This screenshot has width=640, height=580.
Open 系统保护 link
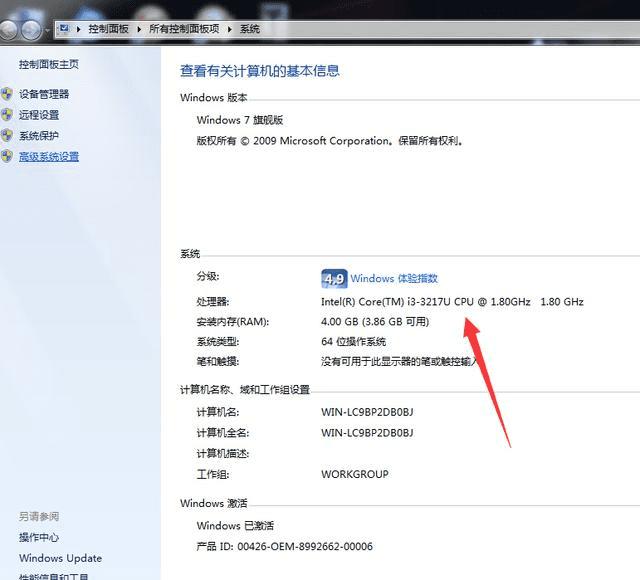[x=39, y=135]
